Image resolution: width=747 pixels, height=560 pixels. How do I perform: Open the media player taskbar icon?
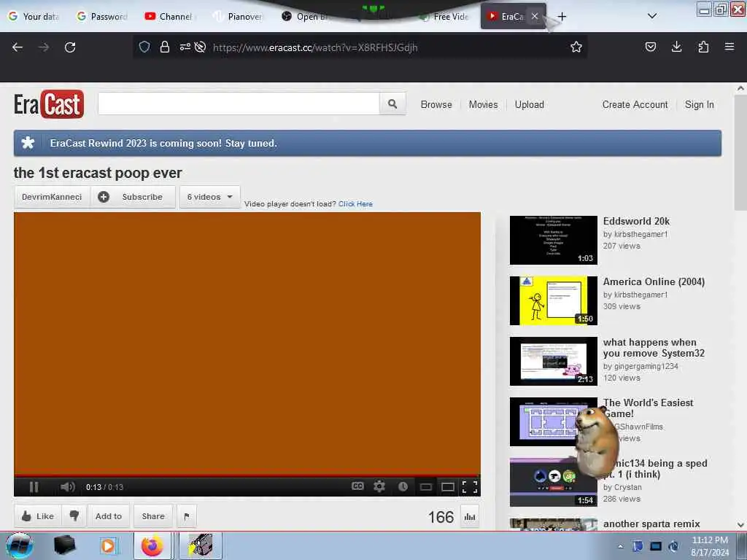tap(108, 546)
